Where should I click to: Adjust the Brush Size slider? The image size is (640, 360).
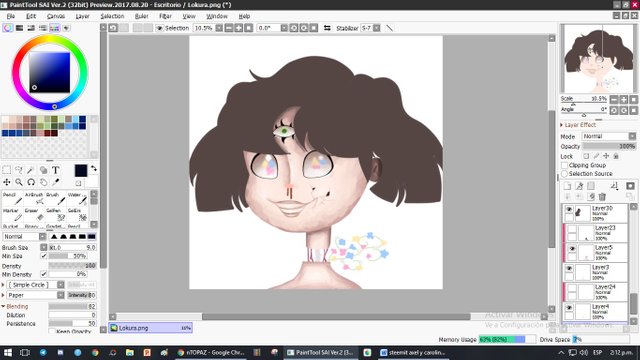73,247
